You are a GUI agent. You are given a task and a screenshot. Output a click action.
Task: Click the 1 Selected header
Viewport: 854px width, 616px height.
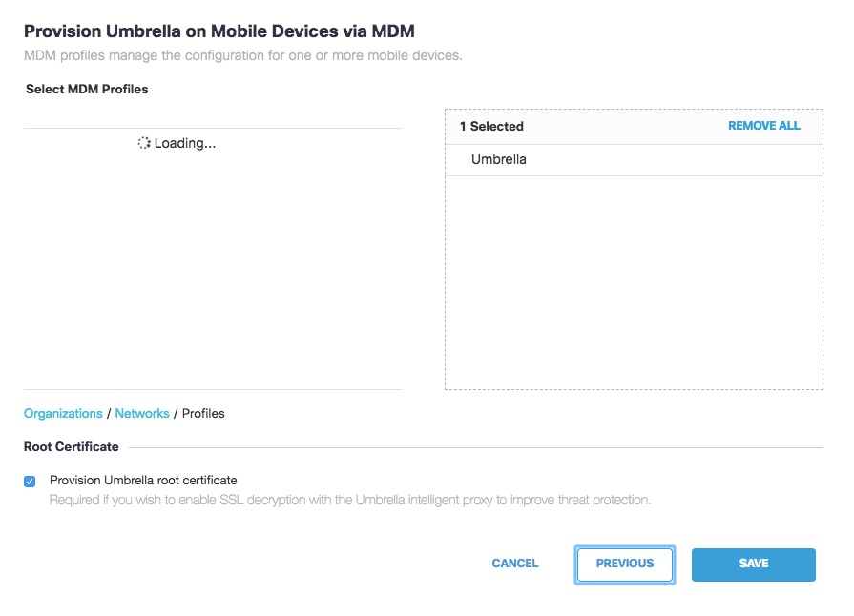491,126
